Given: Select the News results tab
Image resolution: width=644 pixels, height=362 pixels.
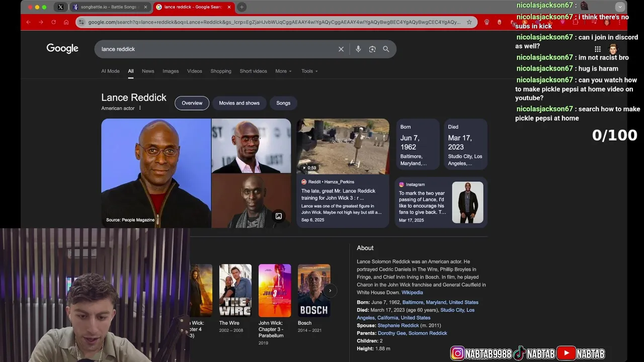Looking at the screenshot, I should (x=148, y=71).
